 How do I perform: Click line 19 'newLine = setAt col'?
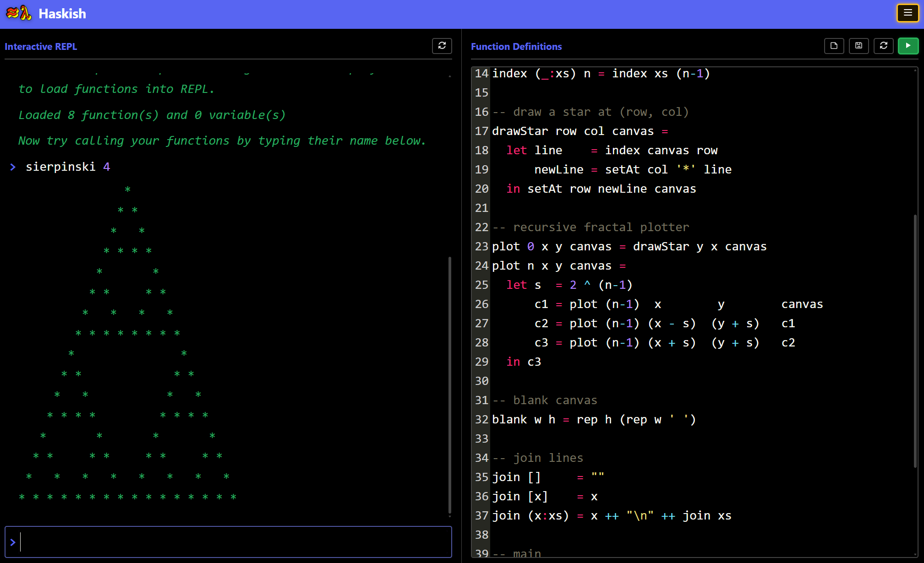coord(633,170)
